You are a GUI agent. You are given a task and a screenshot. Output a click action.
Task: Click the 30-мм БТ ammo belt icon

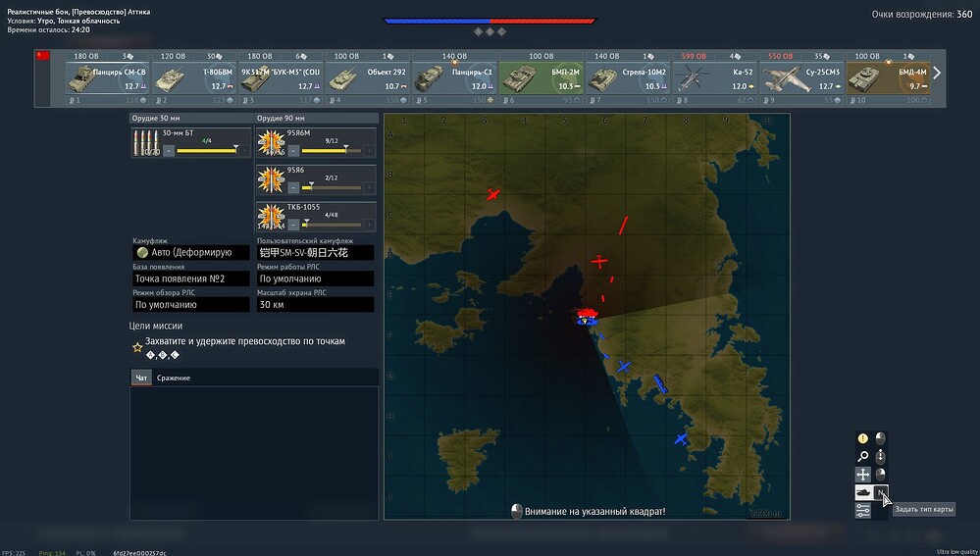coord(145,143)
